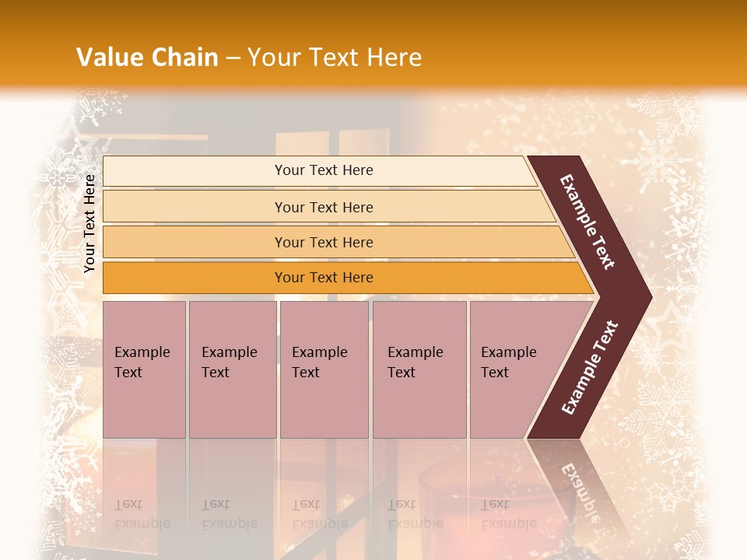
Task: Click the lightest cream "Your Text Here" bar
Action: click(x=323, y=170)
